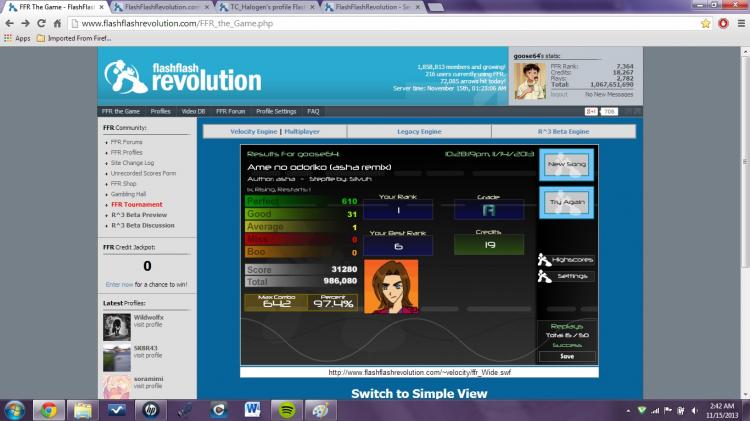Open Microsoft Word taskbar icon
The height and width of the screenshot is (421, 750).
253,410
